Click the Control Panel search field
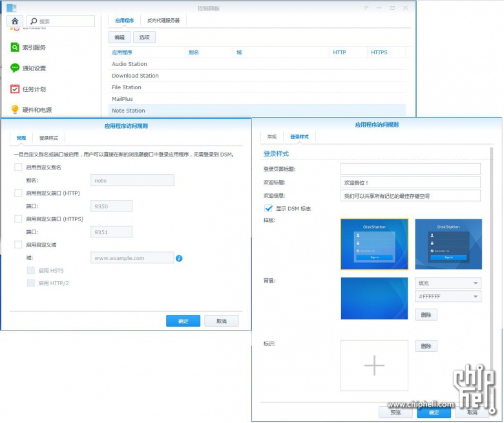The width and height of the screenshot is (504, 423). click(61, 21)
